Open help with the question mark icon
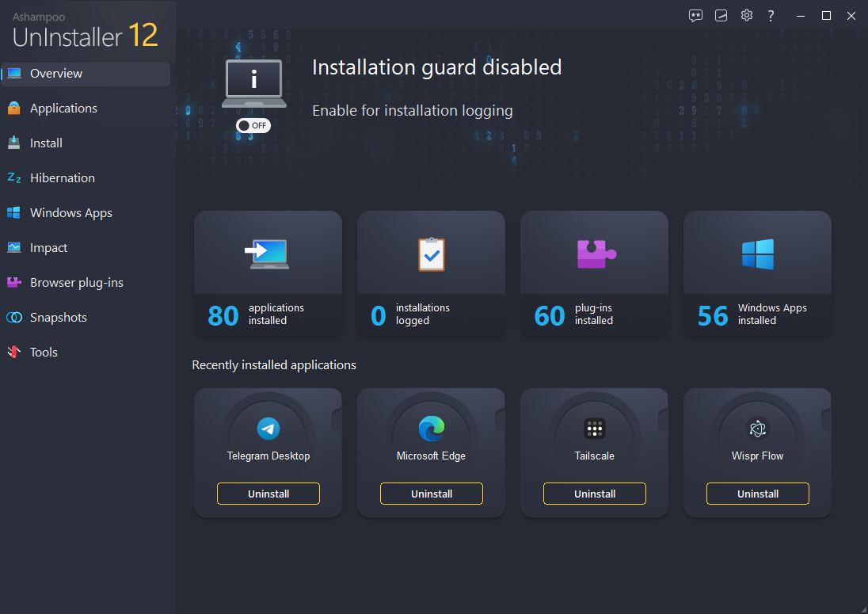Viewport: 868px width, 614px height. [771, 16]
